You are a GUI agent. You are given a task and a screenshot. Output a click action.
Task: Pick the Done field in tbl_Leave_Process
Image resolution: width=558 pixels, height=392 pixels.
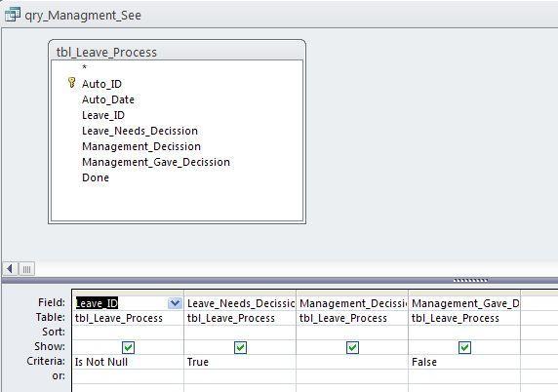[x=96, y=177]
